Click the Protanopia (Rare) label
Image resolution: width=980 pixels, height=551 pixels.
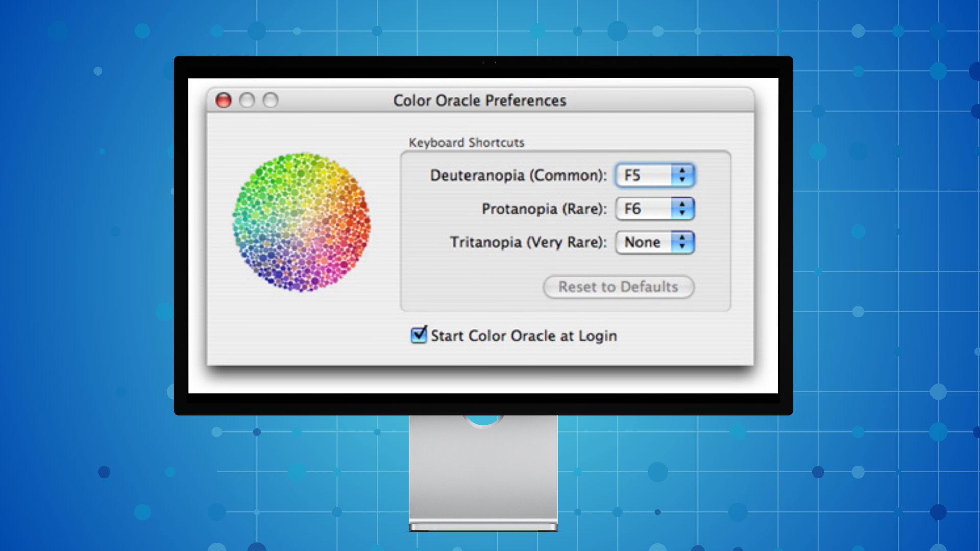[x=545, y=209]
